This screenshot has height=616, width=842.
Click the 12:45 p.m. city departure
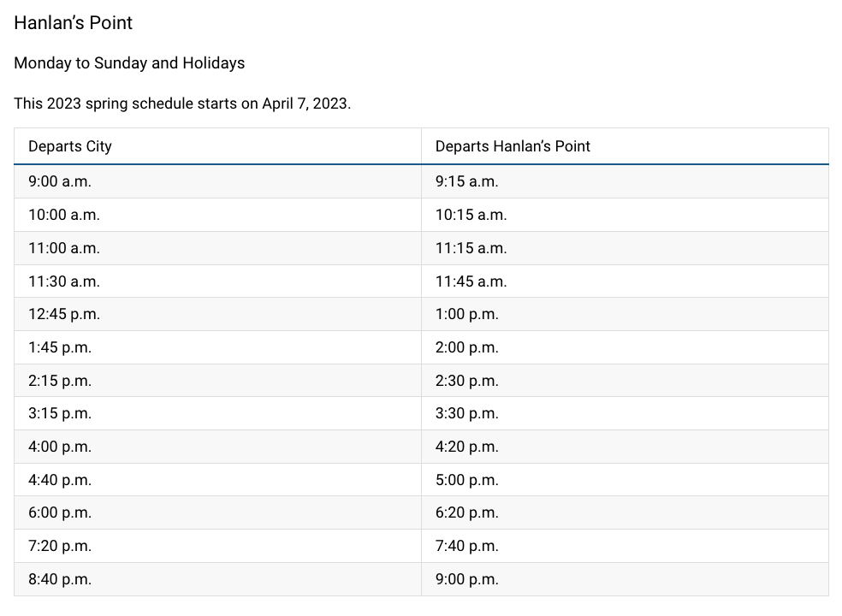[64, 314]
